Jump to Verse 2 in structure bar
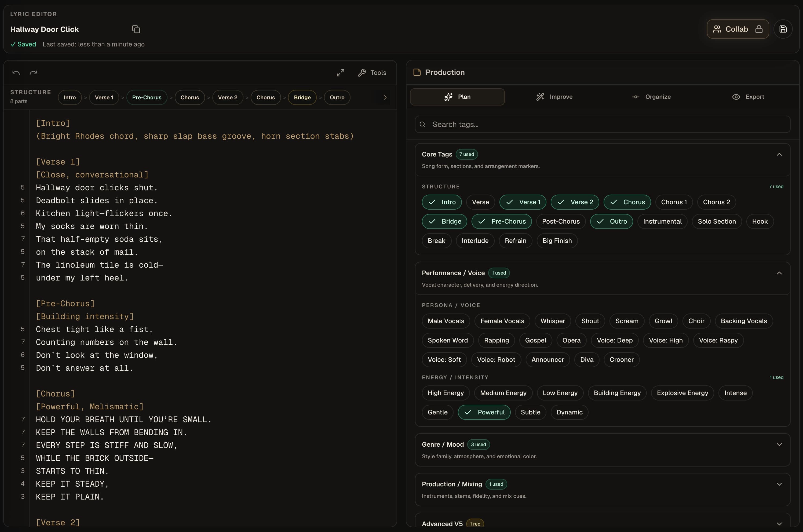The image size is (803, 532). (x=228, y=97)
